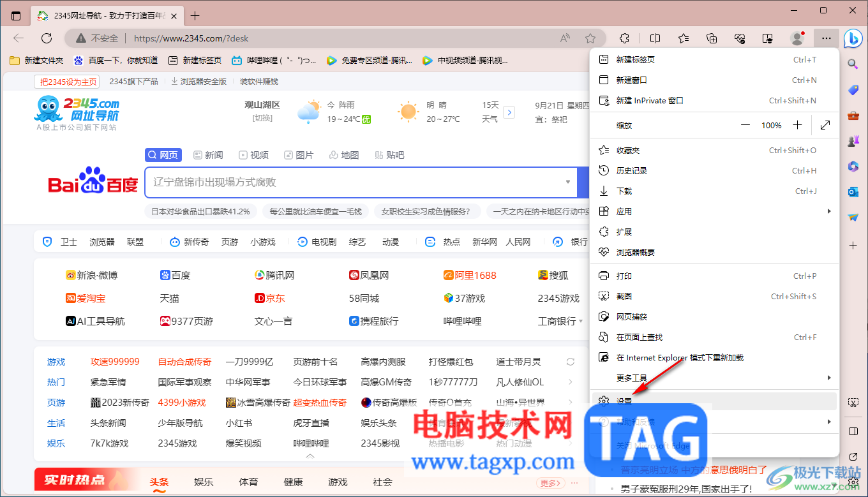Viewport: 868px width, 497px height.
Task: Switch to the 头条 news tab
Action: click(159, 482)
